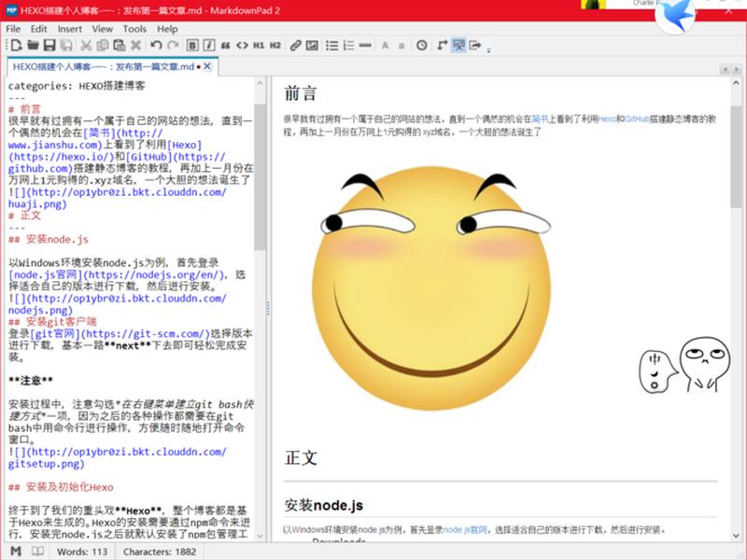The height and width of the screenshot is (560, 747).
Task: Undo the last edit
Action: pyautogui.click(x=156, y=45)
